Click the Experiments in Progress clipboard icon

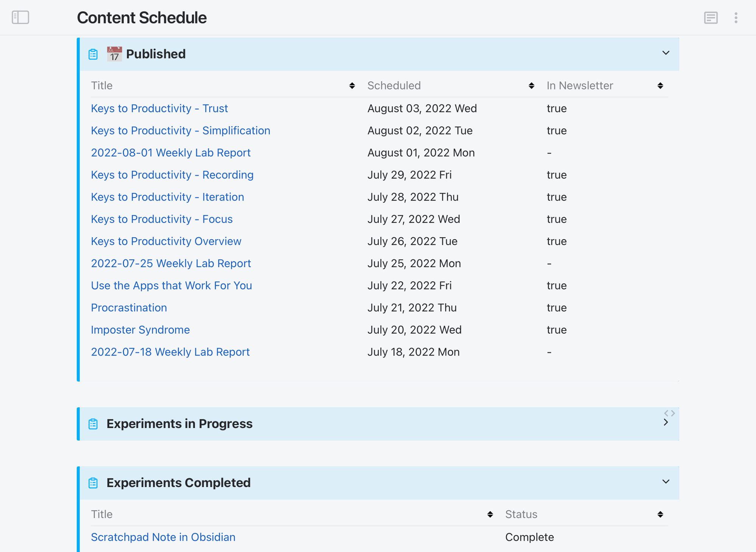point(93,424)
